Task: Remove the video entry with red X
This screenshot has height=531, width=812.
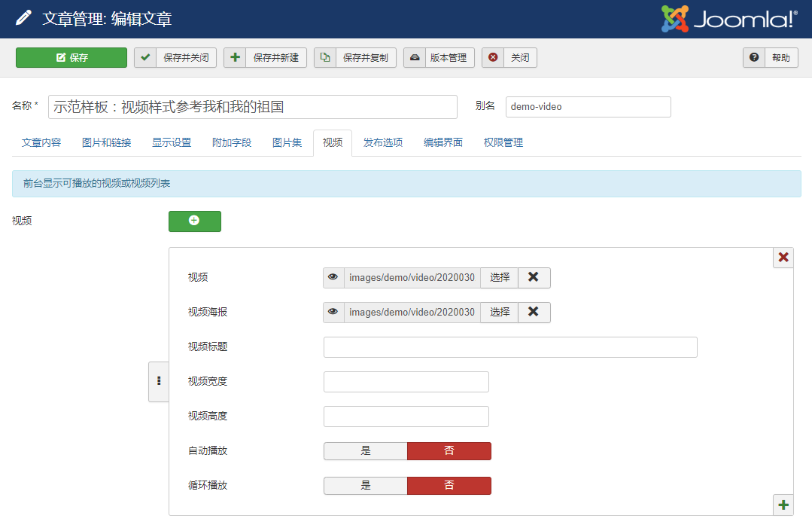Action: pos(783,258)
